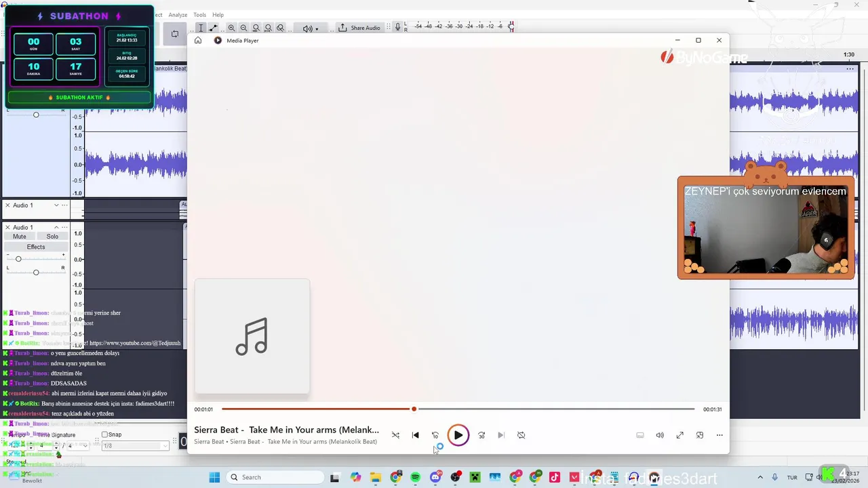Viewport: 868px width, 488px height.
Task: Open Effects for Audio 1 track
Action: coord(36,247)
